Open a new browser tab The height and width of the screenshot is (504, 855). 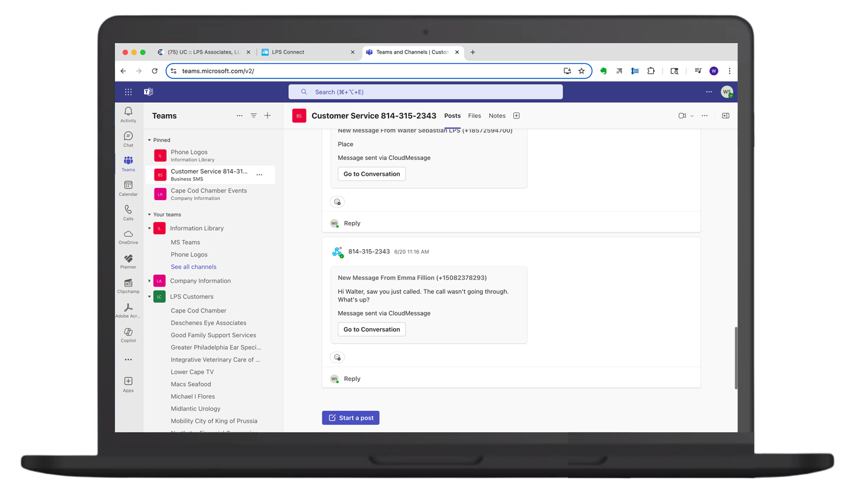(472, 52)
